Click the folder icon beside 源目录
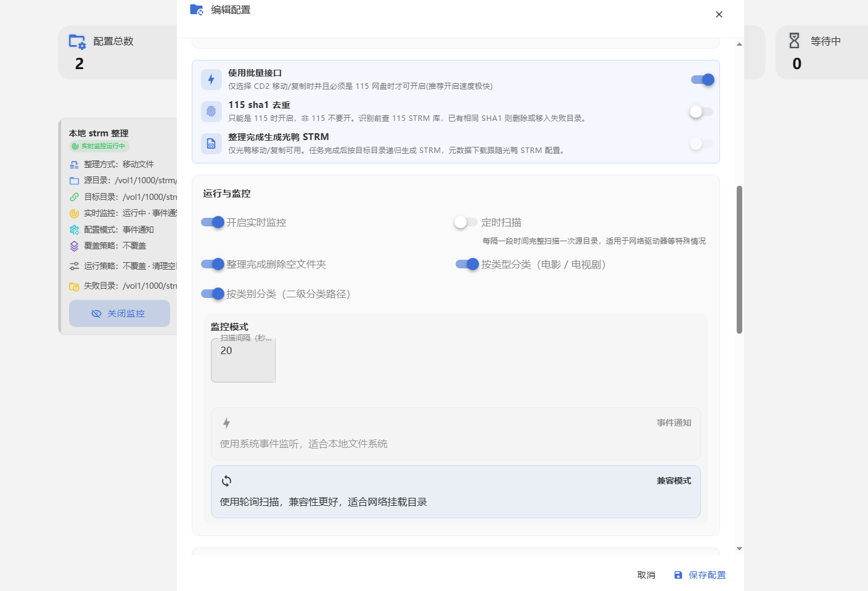 pos(74,181)
